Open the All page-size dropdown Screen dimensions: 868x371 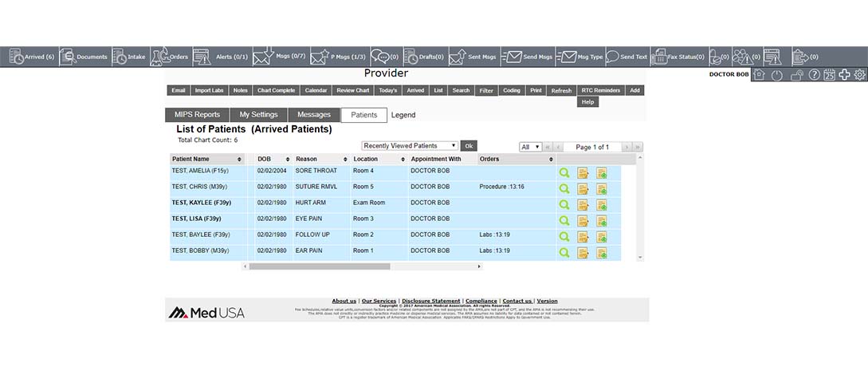[530, 147]
